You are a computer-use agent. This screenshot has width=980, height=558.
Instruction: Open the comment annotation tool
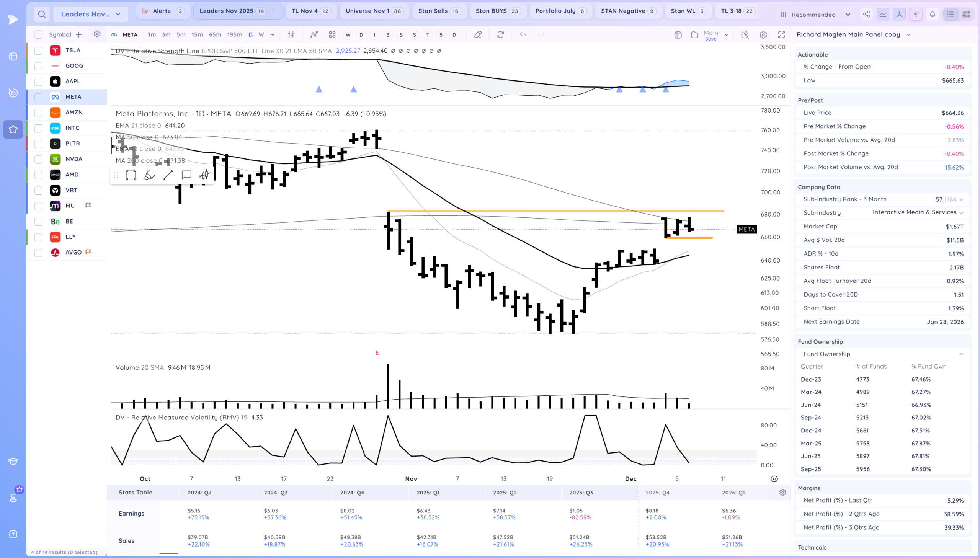pyautogui.click(x=186, y=175)
